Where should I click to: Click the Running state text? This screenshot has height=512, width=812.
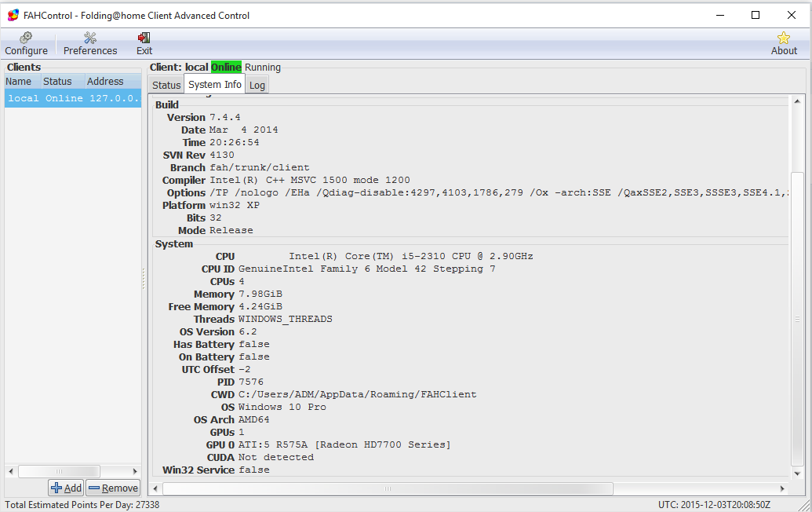coord(263,68)
